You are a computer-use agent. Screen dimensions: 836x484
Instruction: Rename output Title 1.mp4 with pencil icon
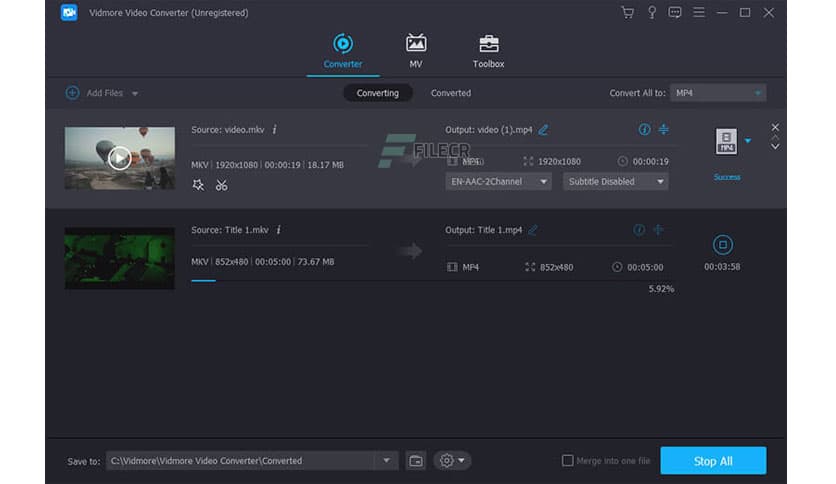[x=533, y=230]
